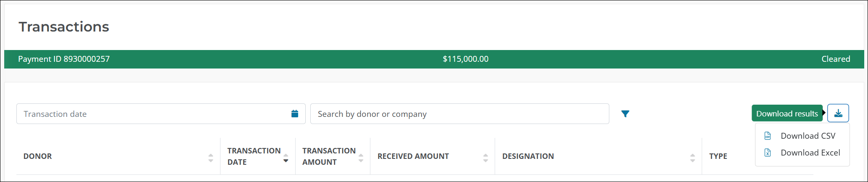
Task: Click the Donor column header label
Action: pos(38,156)
